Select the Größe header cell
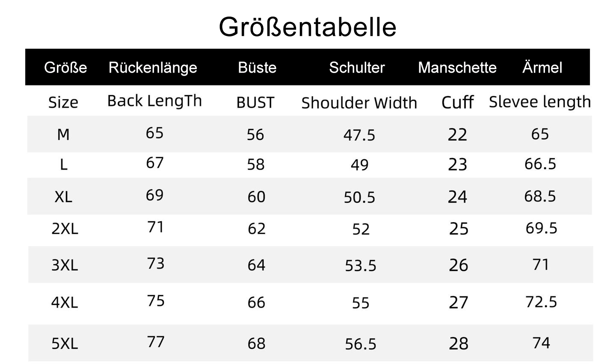Image resolution: width=616 pixels, height=364 pixels. [65, 68]
